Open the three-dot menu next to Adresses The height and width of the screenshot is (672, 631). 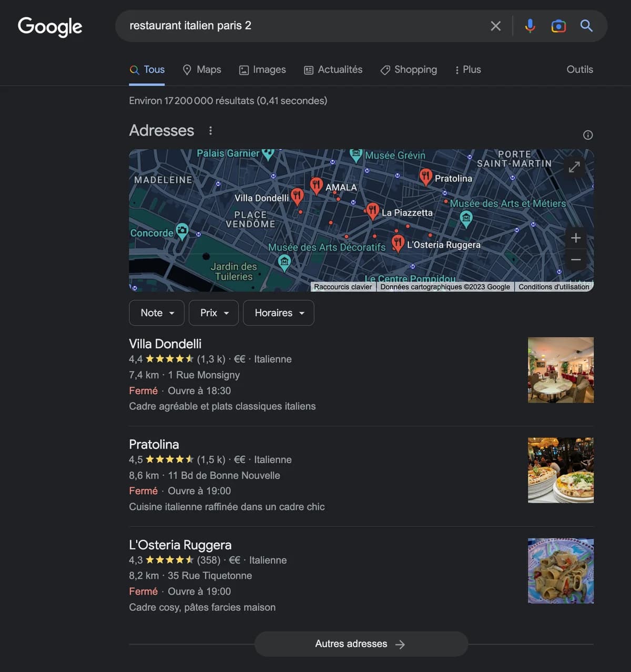210,130
